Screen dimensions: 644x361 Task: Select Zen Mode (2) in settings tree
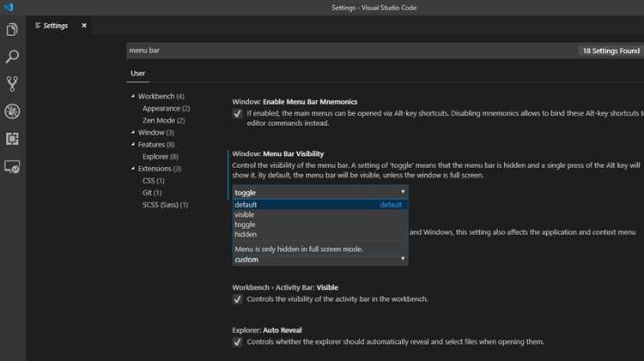(163, 120)
